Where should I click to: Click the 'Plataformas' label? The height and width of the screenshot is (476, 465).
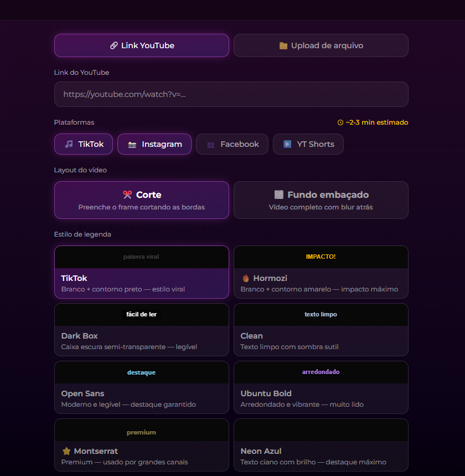click(x=74, y=122)
